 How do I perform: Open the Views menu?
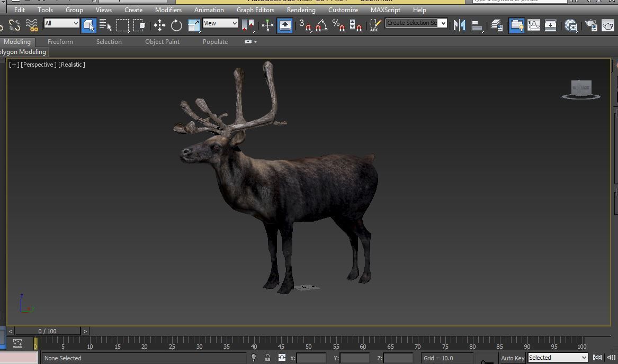coord(104,10)
